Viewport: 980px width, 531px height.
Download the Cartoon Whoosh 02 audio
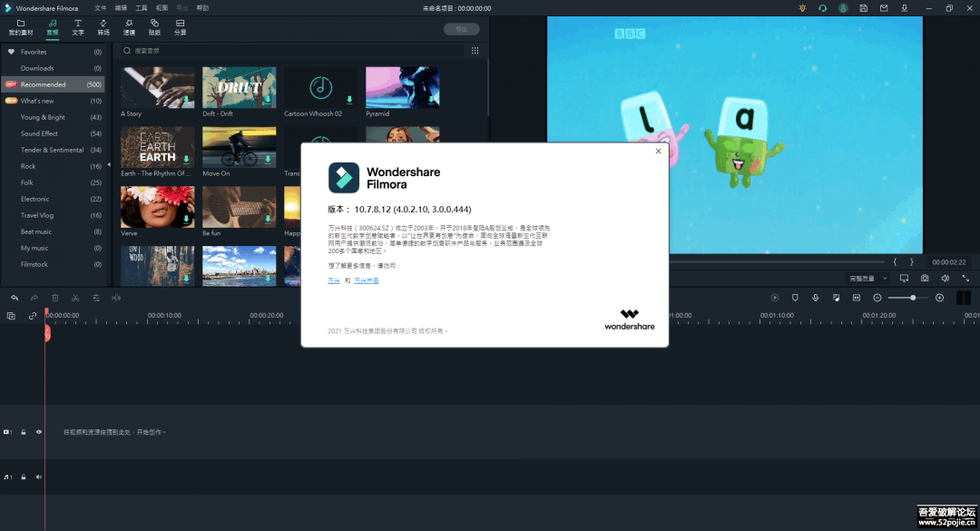[349, 100]
